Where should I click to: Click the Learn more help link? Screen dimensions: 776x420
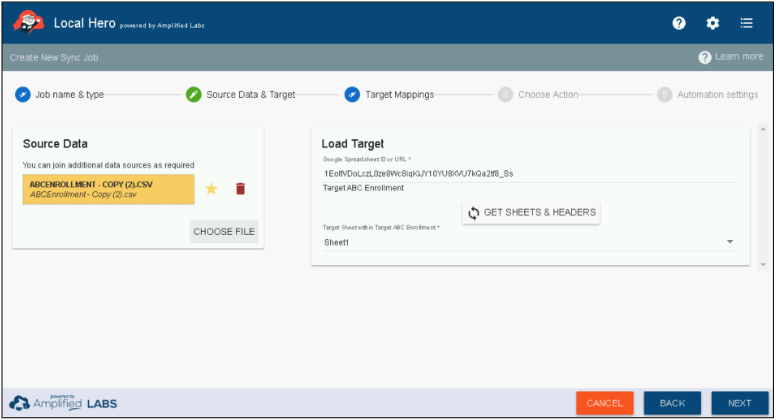point(731,57)
